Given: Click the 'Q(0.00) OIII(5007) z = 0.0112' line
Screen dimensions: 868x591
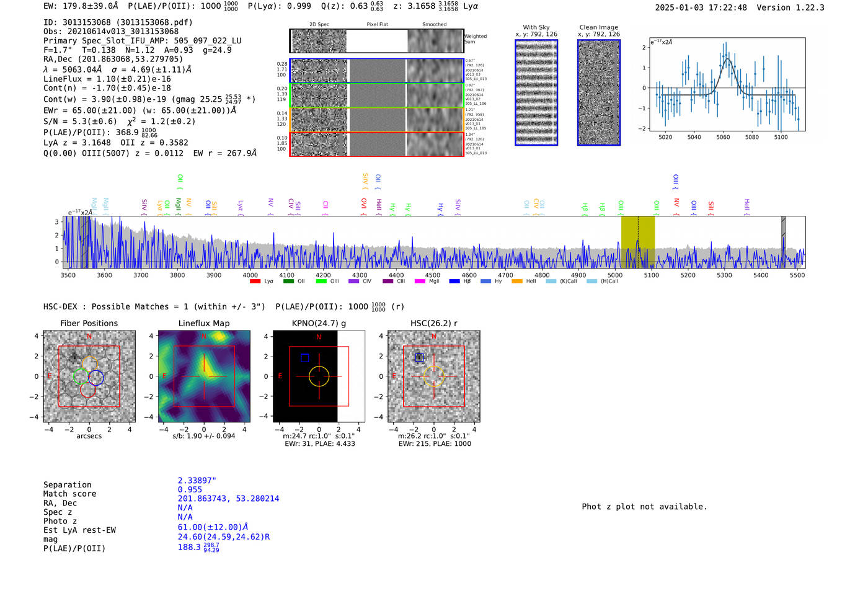Looking at the screenshot, I should tap(113, 153).
